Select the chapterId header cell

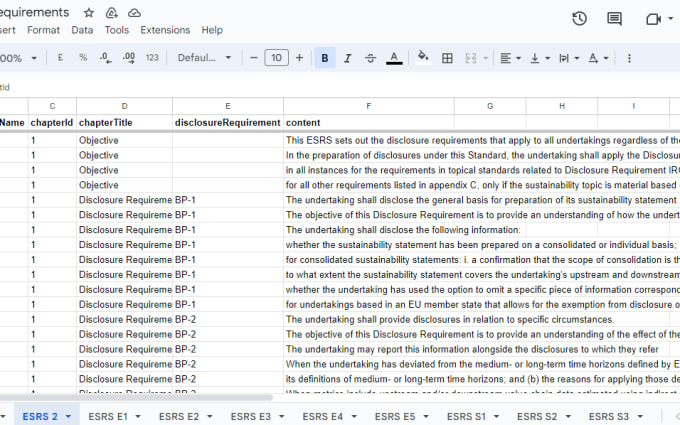[x=52, y=123]
